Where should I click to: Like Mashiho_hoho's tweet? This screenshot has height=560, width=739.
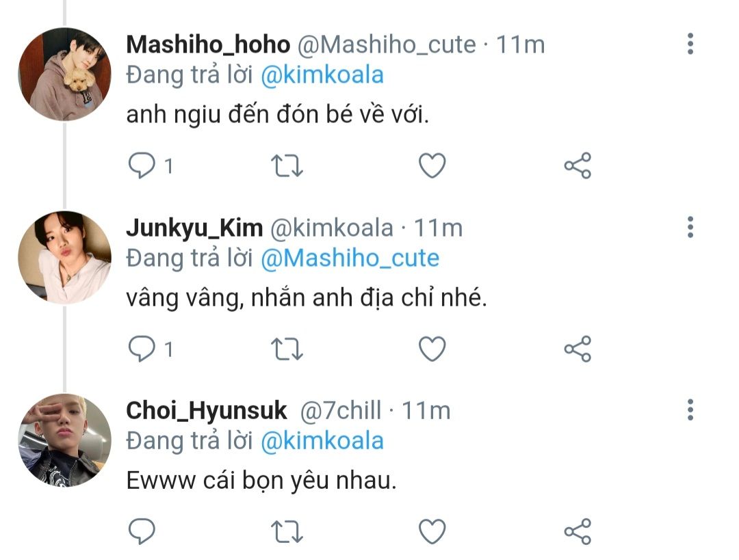tap(432, 165)
